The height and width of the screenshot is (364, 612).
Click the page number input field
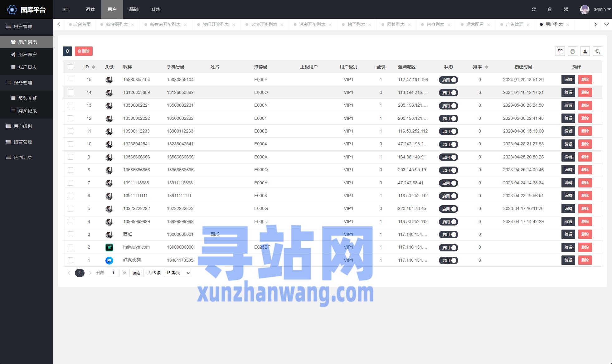(x=113, y=273)
